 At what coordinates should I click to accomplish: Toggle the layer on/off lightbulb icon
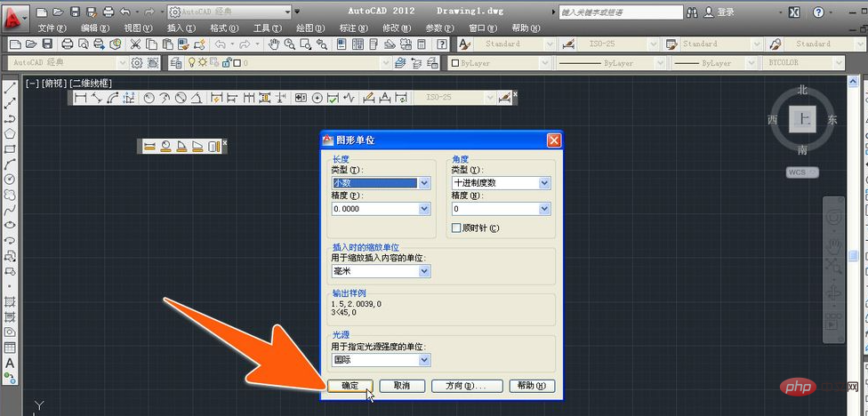tap(192, 63)
